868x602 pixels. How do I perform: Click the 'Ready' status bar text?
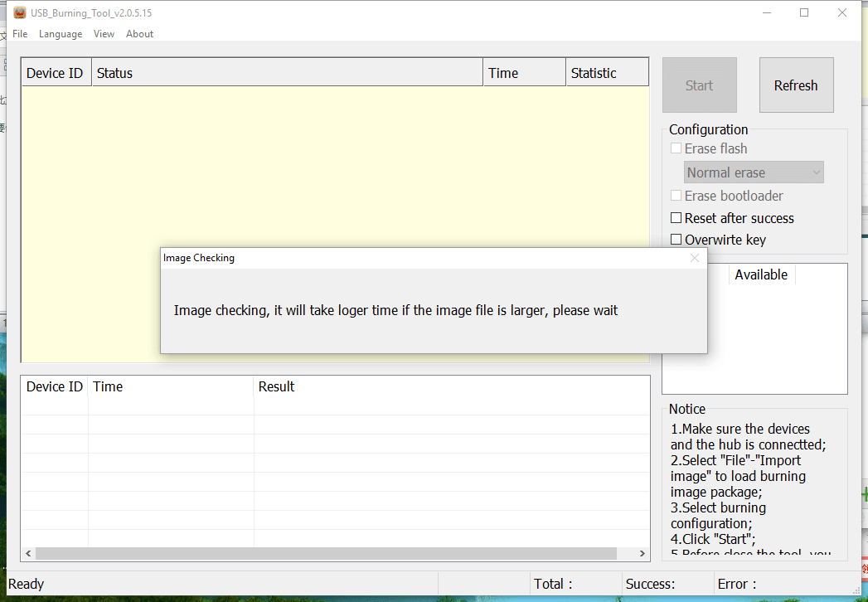click(x=26, y=584)
